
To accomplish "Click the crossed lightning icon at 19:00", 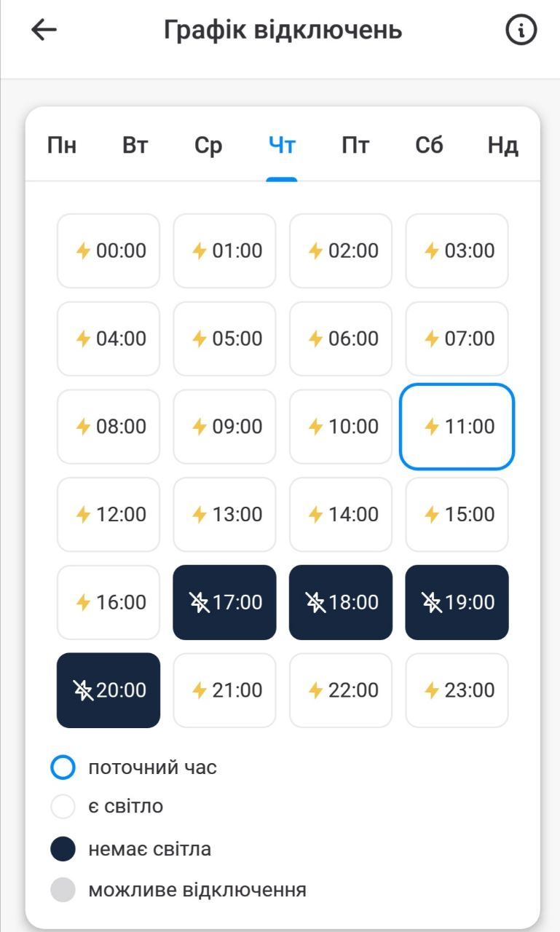I will coord(432,602).
